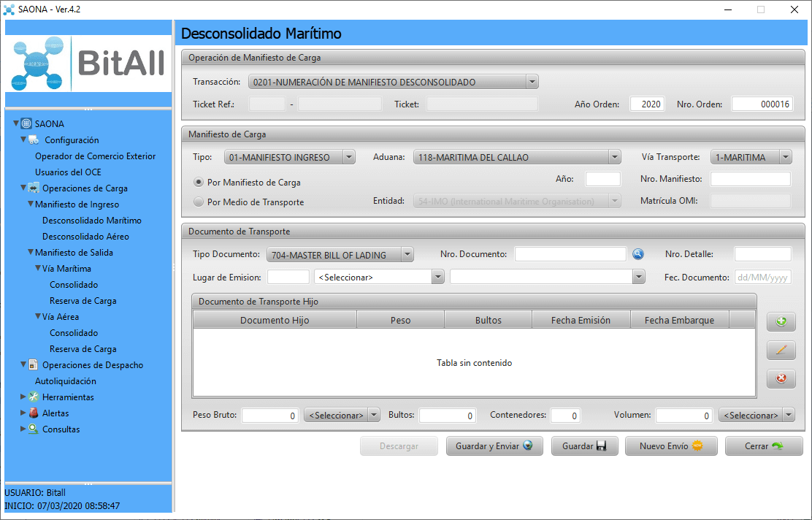The height and width of the screenshot is (520, 812).
Task: Click the search magnifier next to Nro. Documento
Action: tap(638, 254)
